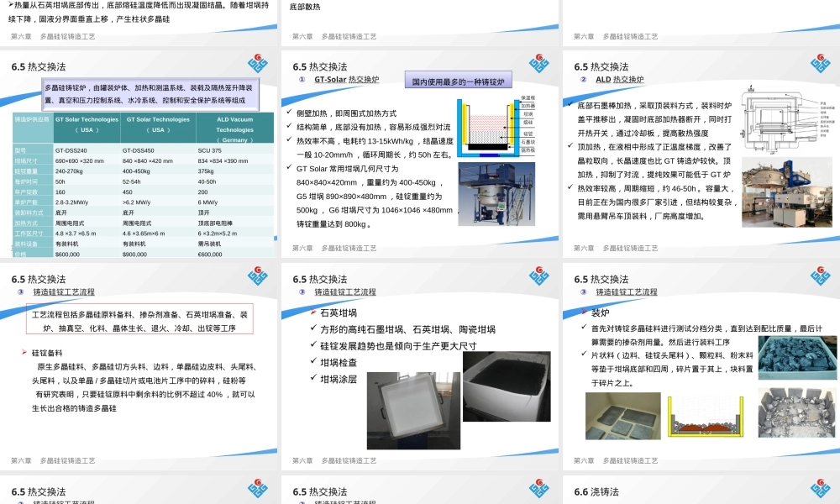Click the 坩埚涂层 checklist item
Image resolution: width=840 pixels, height=504 pixels.
pos(339,379)
